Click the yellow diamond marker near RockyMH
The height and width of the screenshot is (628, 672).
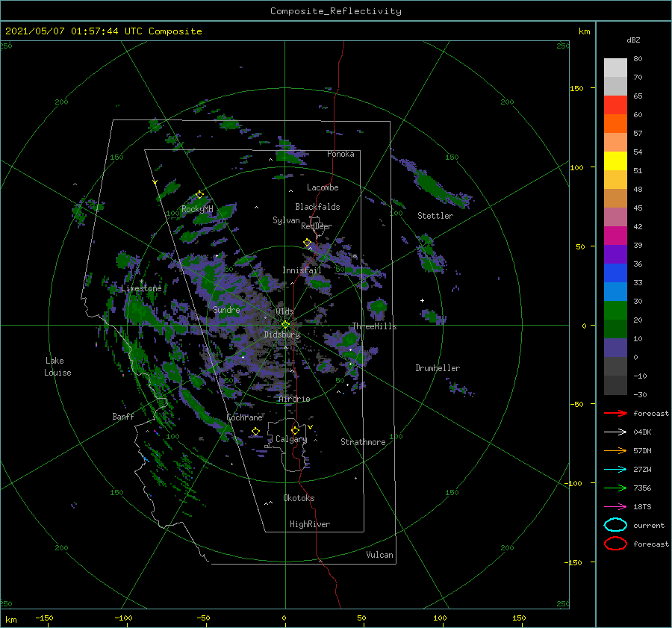click(x=199, y=195)
